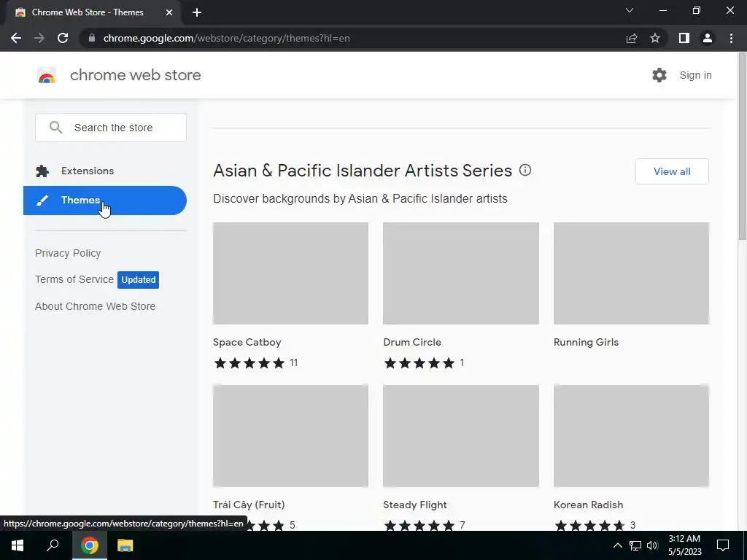Image resolution: width=747 pixels, height=560 pixels.
Task: Click the Steady Flight title text
Action: pos(415,505)
